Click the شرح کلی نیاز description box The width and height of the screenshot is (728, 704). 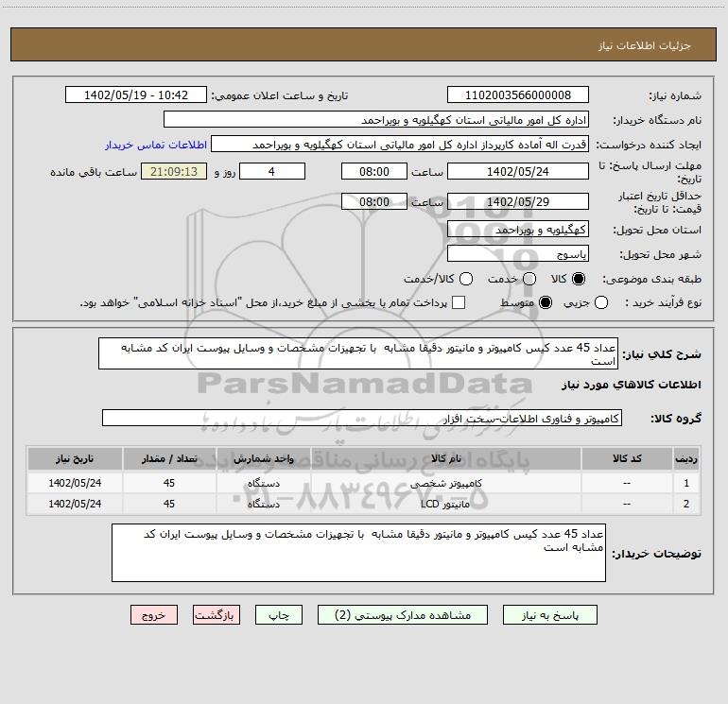tap(358, 353)
